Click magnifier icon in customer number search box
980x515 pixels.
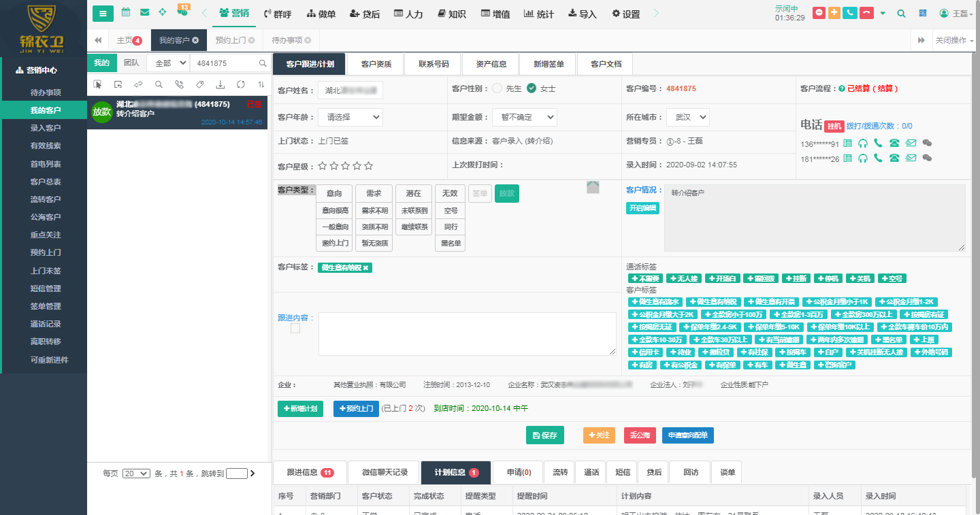coord(263,63)
